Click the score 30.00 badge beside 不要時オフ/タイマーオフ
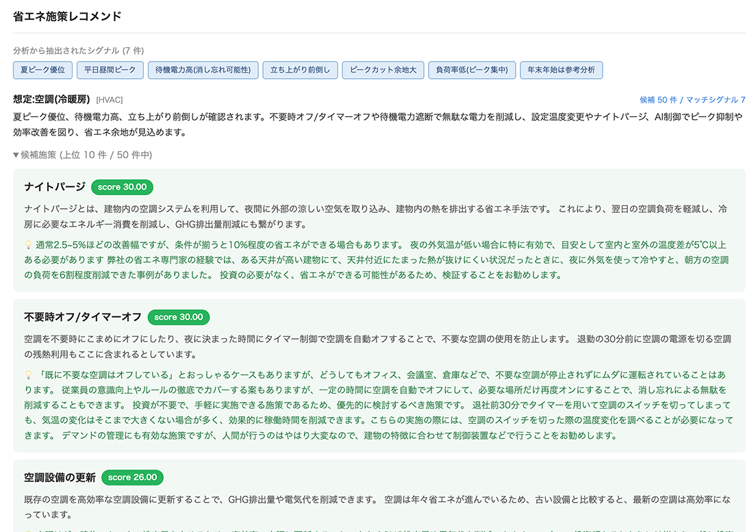The image size is (756, 532). coord(179,317)
